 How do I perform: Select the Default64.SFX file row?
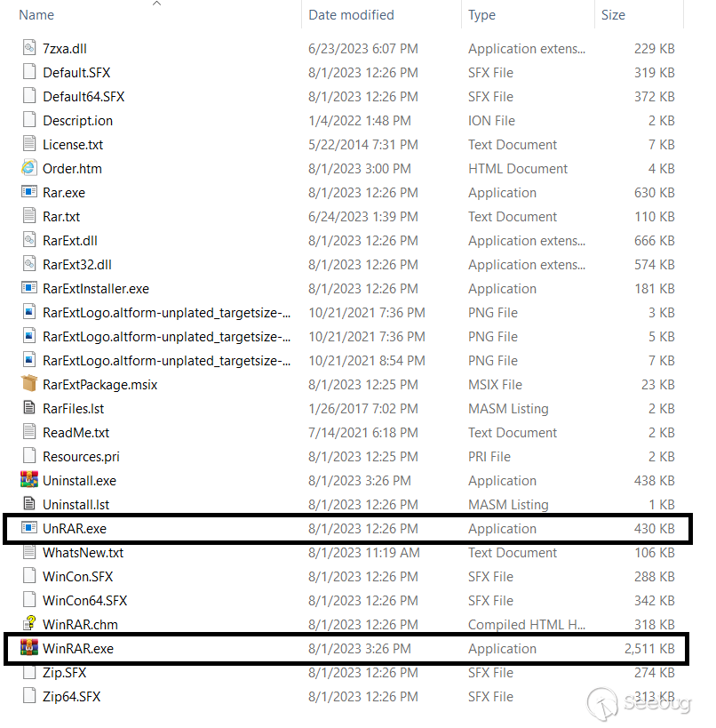point(84,96)
